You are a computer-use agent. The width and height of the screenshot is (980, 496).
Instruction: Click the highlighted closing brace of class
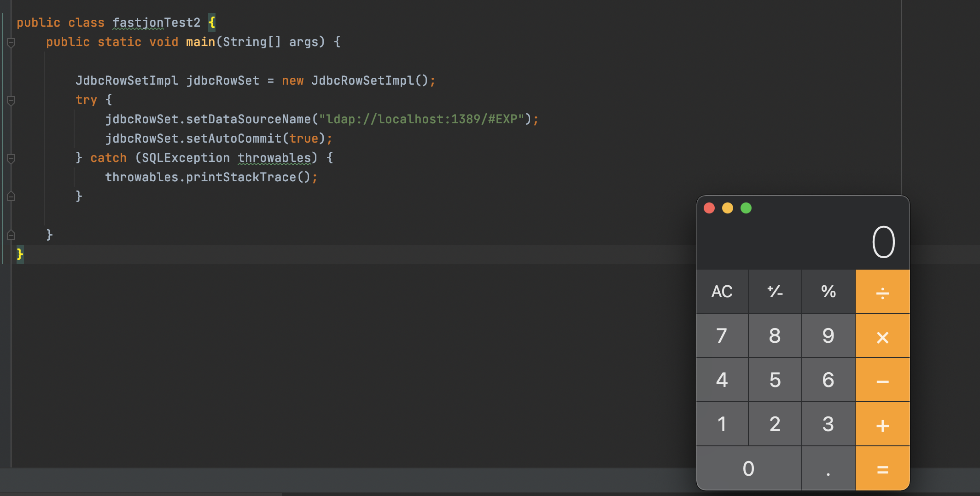(x=20, y=254)
